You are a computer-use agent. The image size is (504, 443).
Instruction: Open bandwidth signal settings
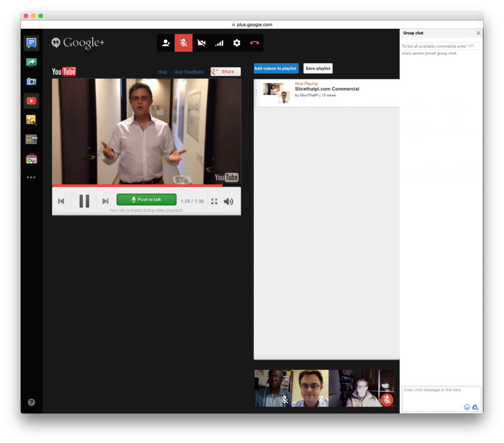(219, 43)
